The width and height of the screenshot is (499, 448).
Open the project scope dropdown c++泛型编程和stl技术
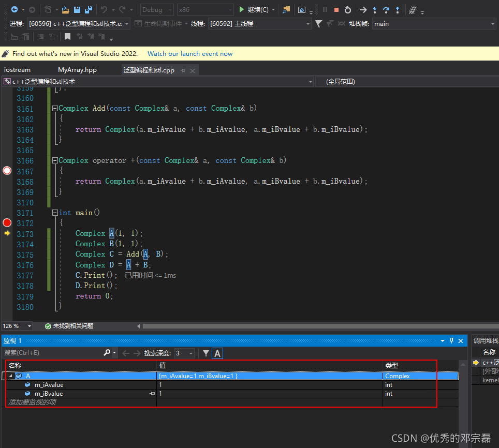(158, 82)
